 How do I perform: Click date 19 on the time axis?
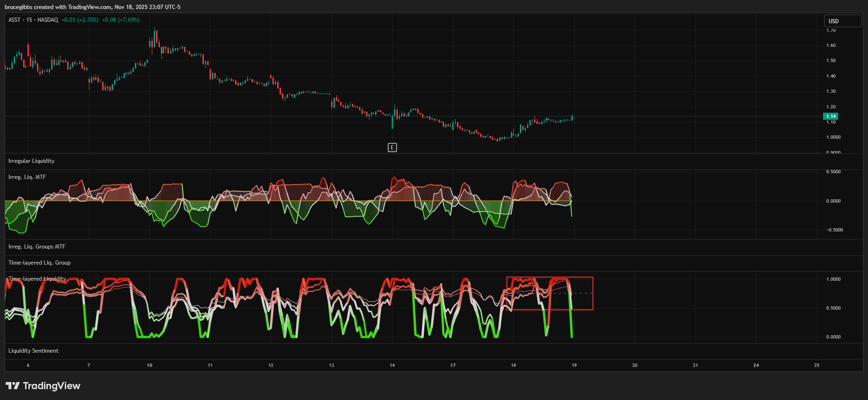coord(574,365)
